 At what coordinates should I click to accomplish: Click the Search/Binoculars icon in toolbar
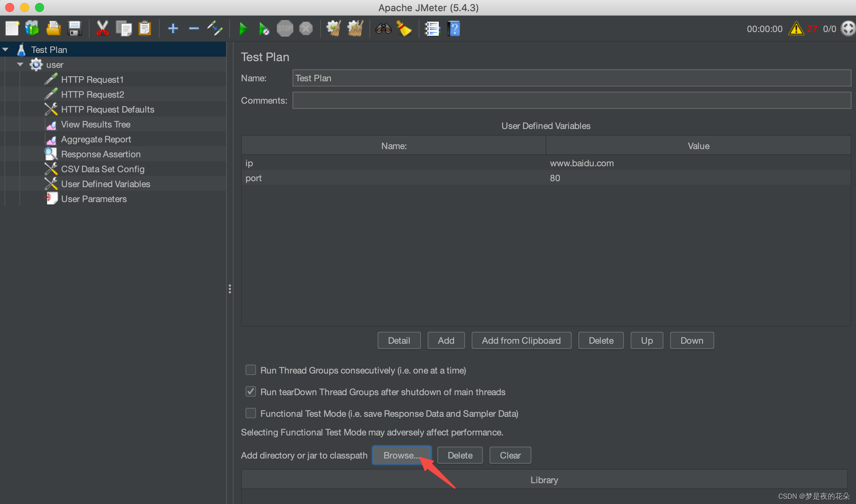pos(384,28)
